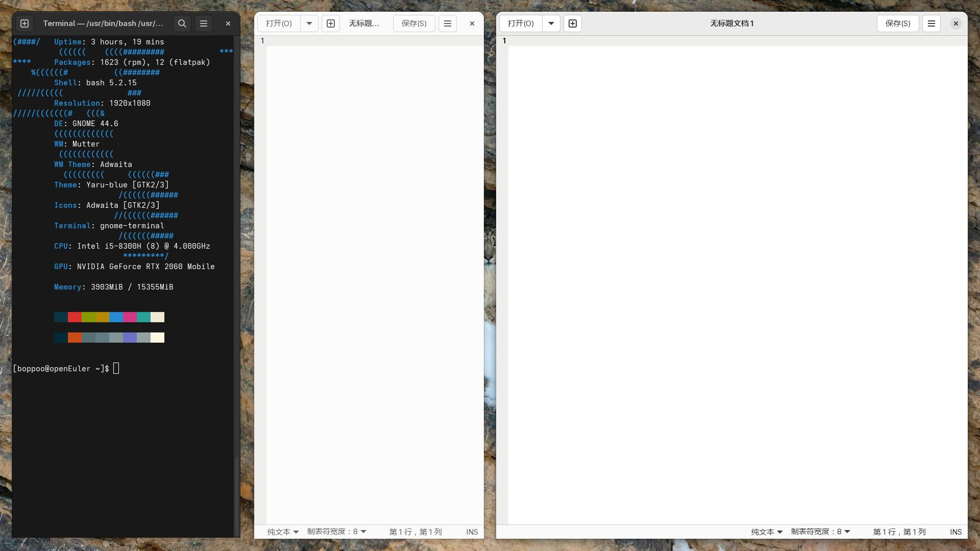
Task: Click the Terminal search magnifier icon
Action: 182,23
